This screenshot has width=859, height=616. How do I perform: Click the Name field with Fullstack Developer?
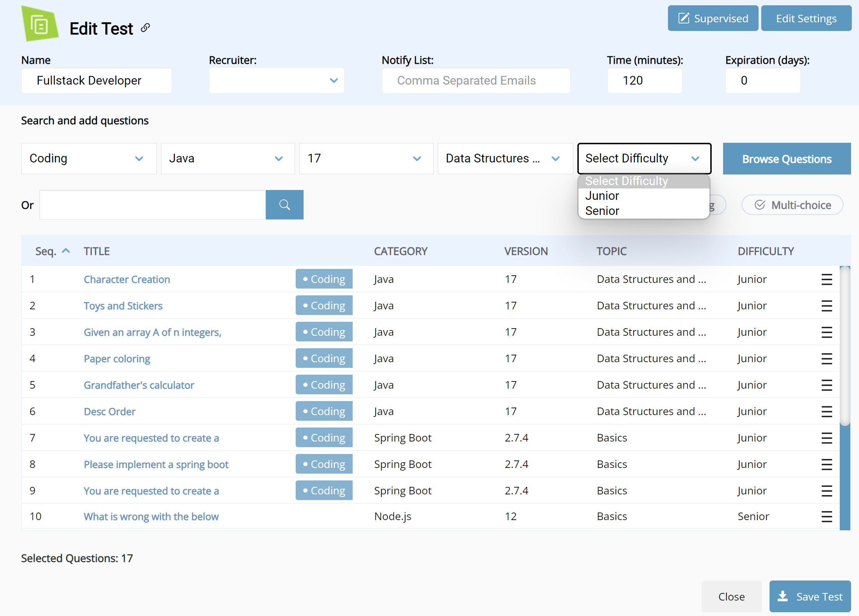click(x=97, y=80)
